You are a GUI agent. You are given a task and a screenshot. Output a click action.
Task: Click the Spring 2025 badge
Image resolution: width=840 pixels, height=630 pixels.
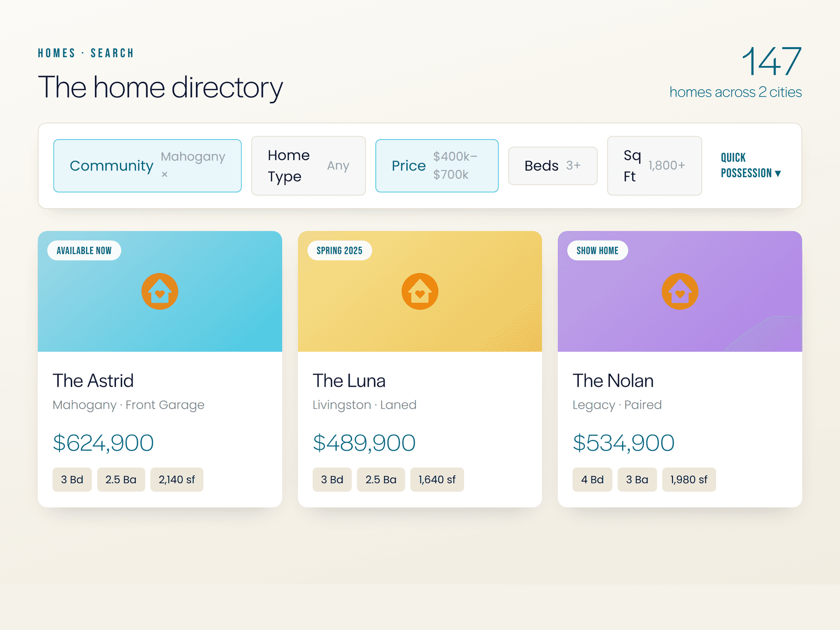[x=339, y=251]
